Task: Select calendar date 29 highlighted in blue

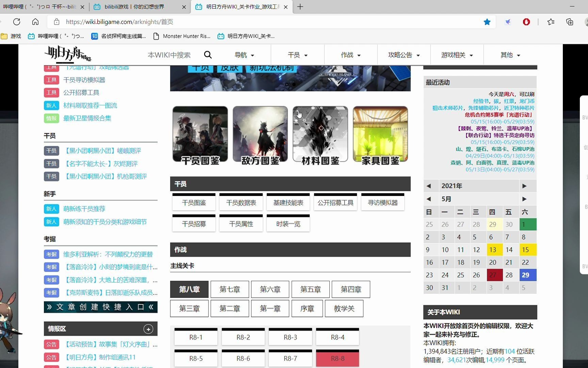Action: pyautogui.click(x=528, y=275)
